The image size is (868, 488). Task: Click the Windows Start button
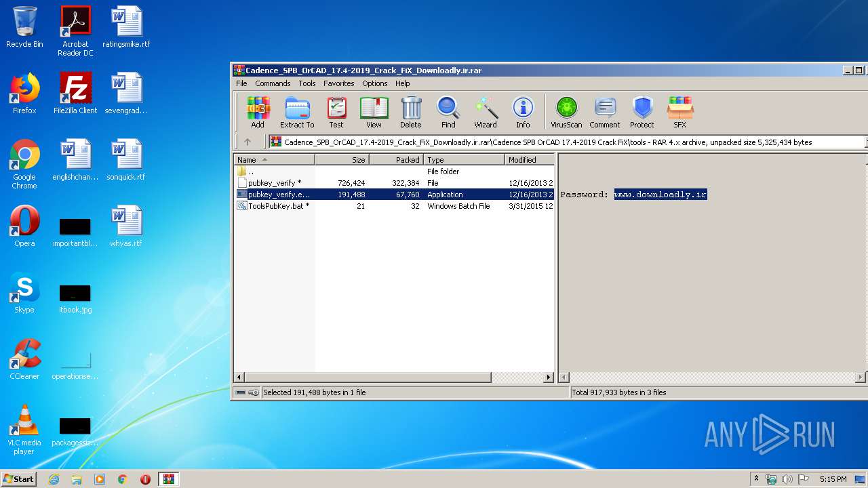[18, 479]
